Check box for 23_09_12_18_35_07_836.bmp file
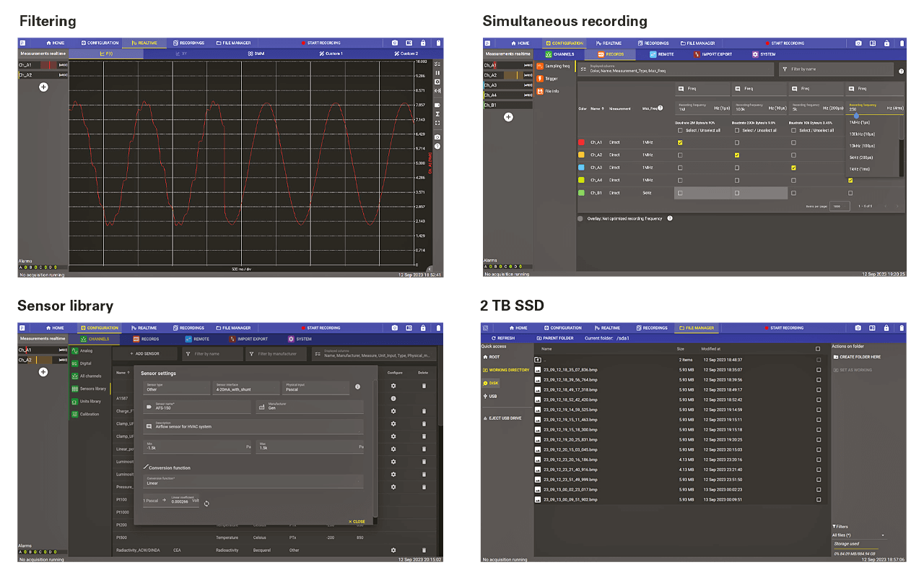 click(x=818, y=370)
